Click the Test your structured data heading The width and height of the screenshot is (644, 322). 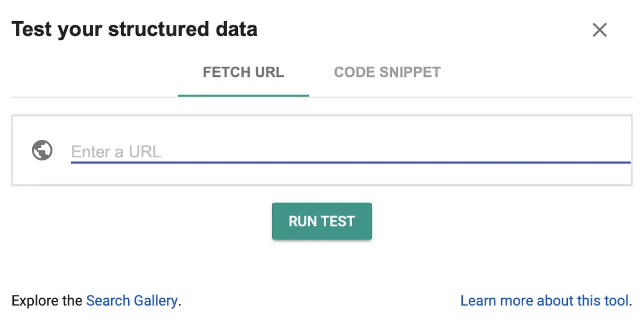click(x=135, y=29)
